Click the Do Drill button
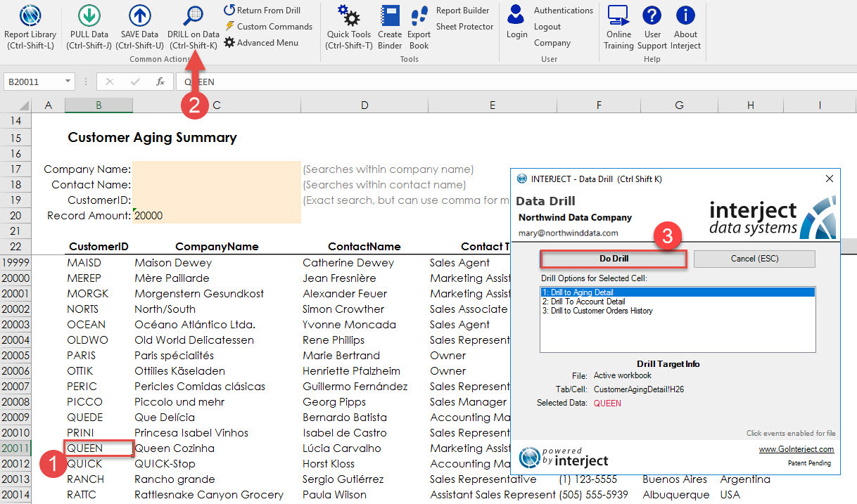 point(614,259)
